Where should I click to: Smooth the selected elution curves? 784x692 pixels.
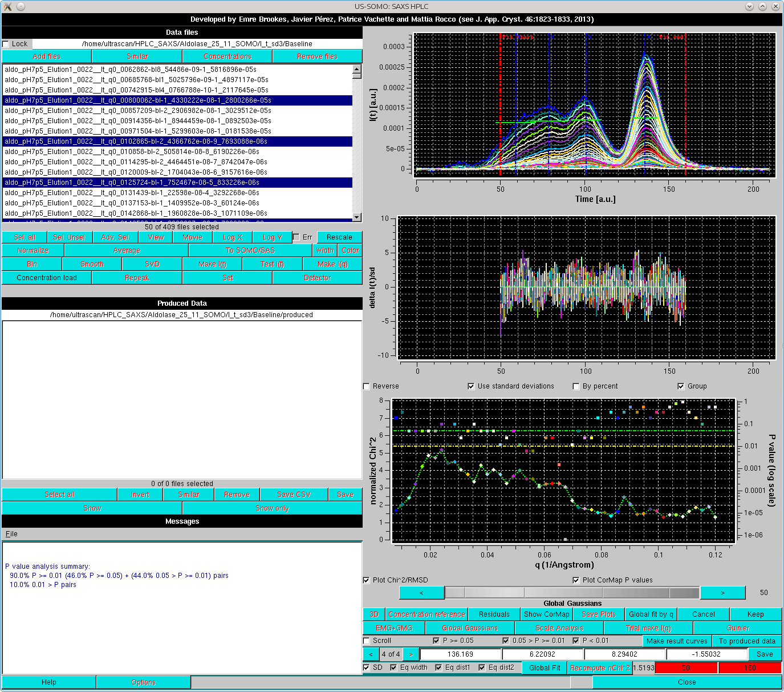coord(91,264)
